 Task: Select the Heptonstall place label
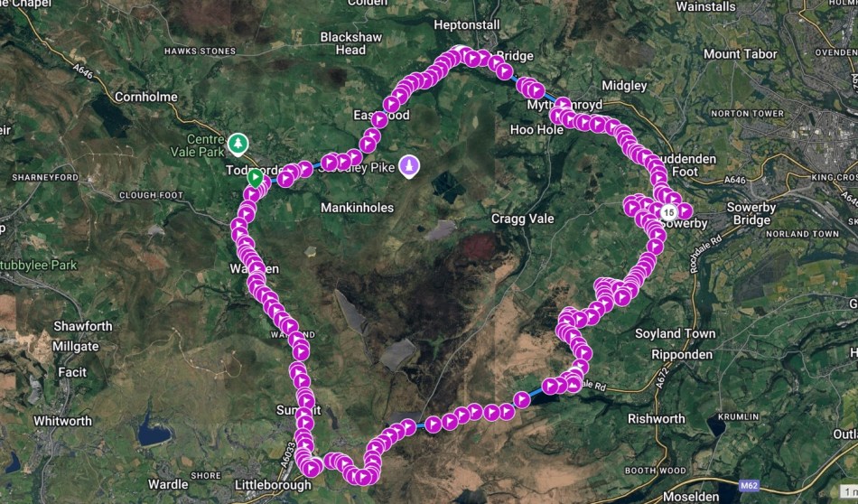[x=467, y=24]
